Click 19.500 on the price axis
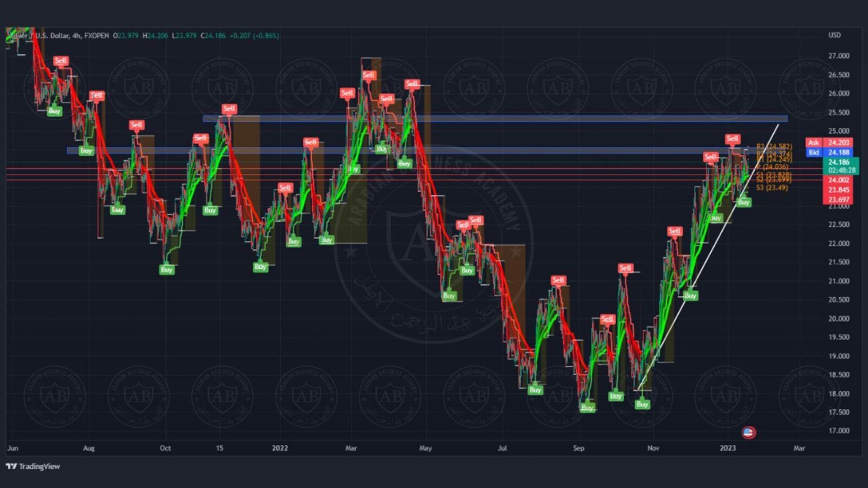 (838, 338)
